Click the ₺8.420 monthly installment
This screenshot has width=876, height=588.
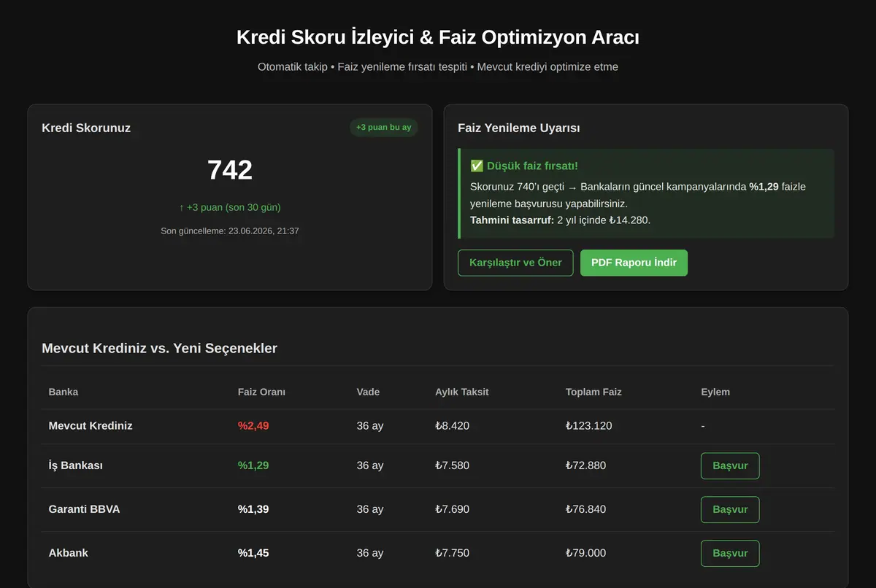point(453,425)
